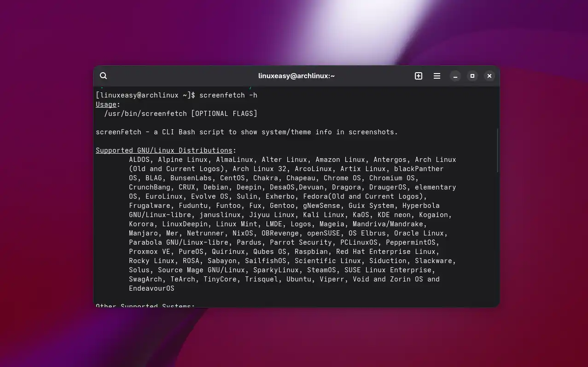
Task: Click 'januslinux' in the list
Action: [220, 215]
